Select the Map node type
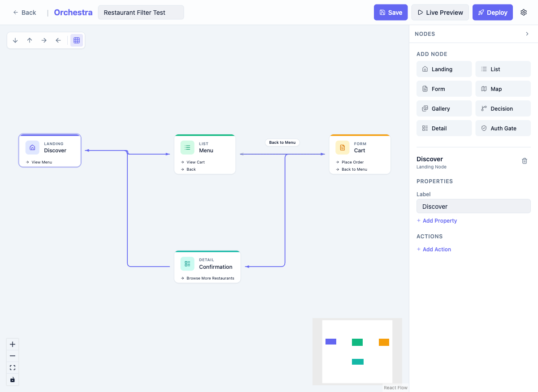The image size is (538, 392). point(503,89)
